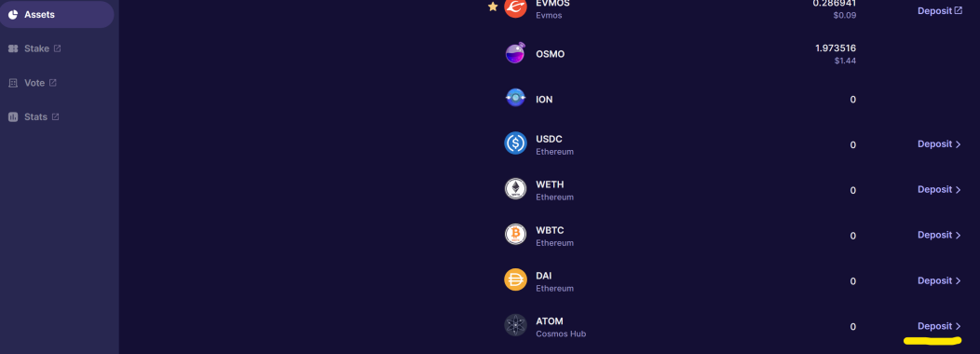This screenshot has height=354, width=980.
Task: Click the WETH Ethereum icon
Action: point(516,189)
